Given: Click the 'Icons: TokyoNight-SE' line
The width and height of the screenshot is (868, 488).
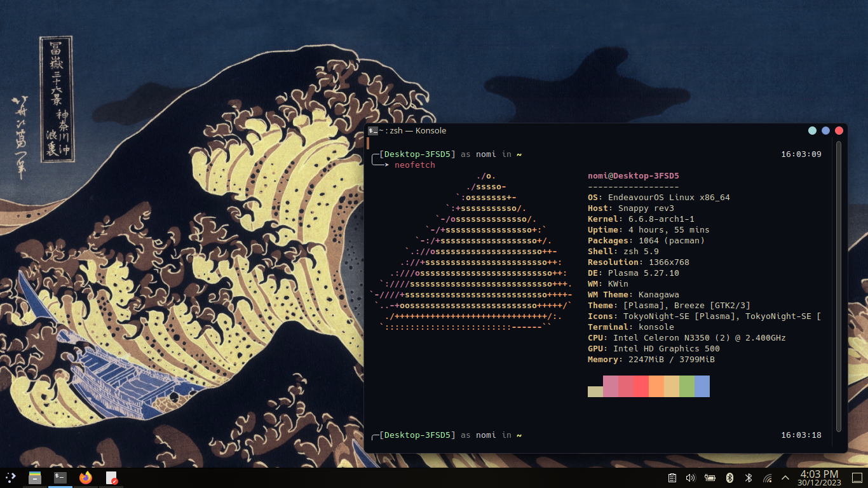Looking at the screenshot, I should 705,316.
